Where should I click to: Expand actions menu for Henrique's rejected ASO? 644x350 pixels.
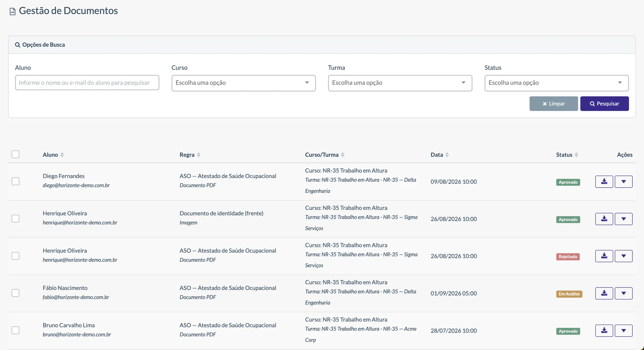coord(623,256)
